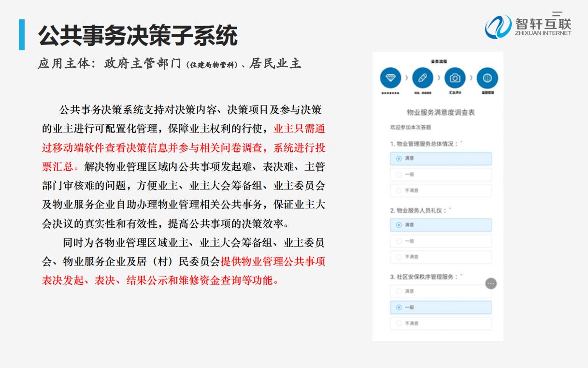Viewport: 588px width, 368px height.
Task: Click the 业务流程 heading above the step icons
Action: click(x=439, y=61)
